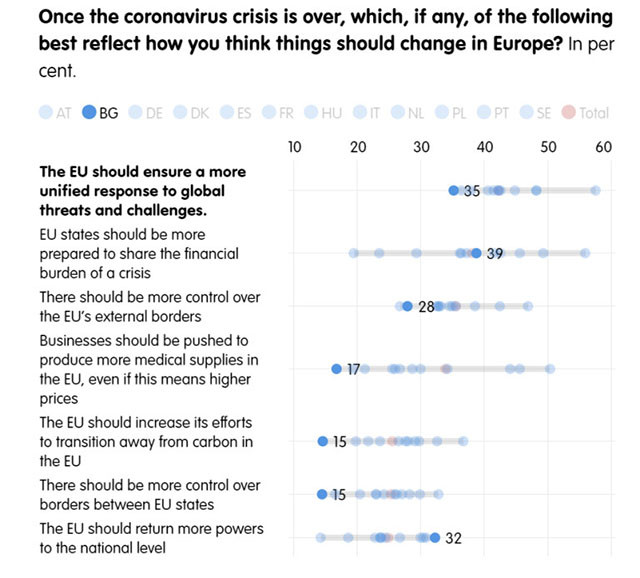The image size is (640, 578).
Task: Select the DK legend filter
Action: coord(191,113)
